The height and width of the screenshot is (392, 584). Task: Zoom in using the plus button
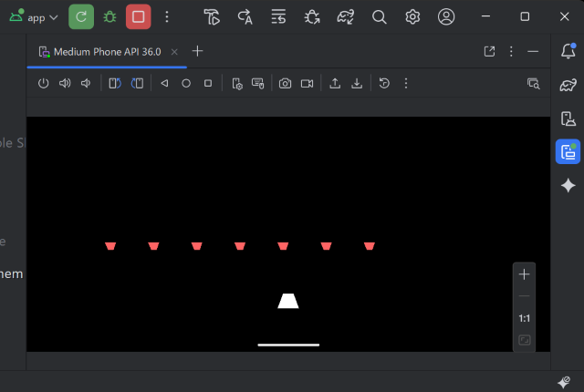(x=525, y=274)
